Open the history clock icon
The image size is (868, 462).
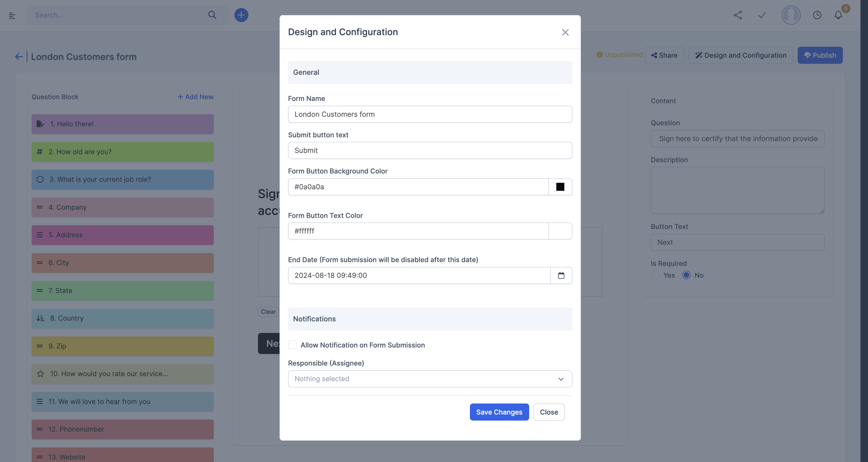point(817,15)
